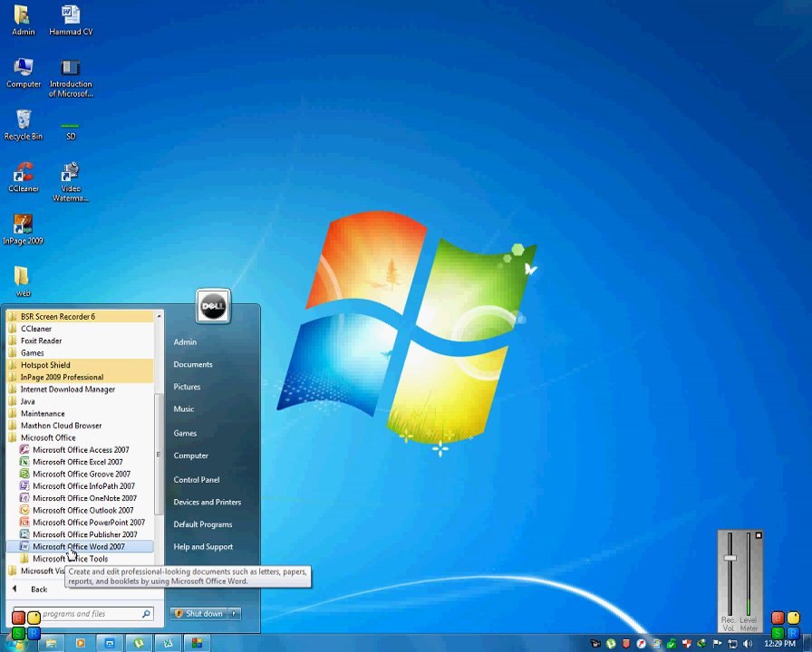
Task: Launch Microsoft Office Word 2007 from the programs list
Action: 80,546
